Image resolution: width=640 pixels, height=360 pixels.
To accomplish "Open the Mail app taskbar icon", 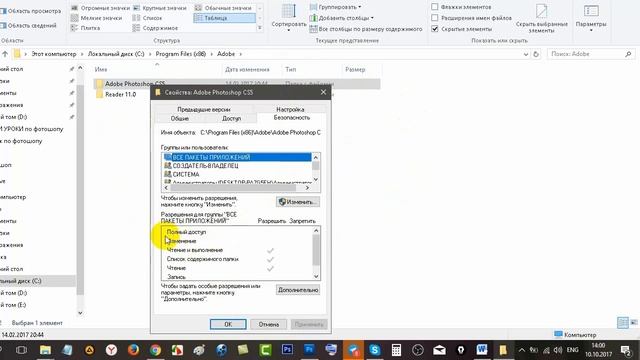I will [x=439, y=350].
